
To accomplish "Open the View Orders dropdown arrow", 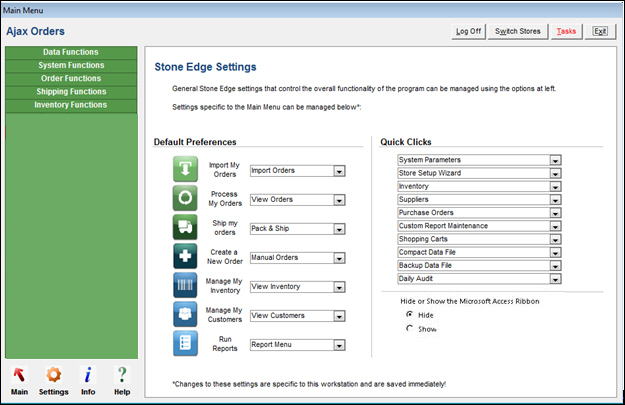I will pyautogui.click(x=339, y=200).
